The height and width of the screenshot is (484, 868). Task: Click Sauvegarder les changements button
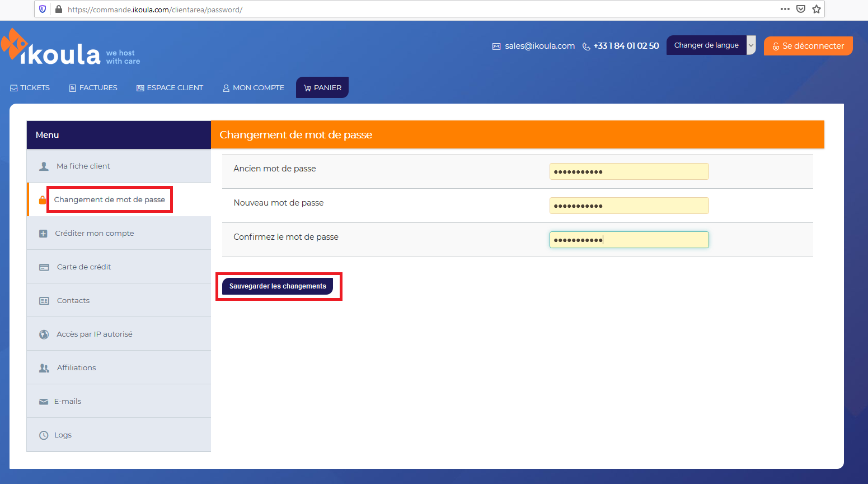click(278, 286)
